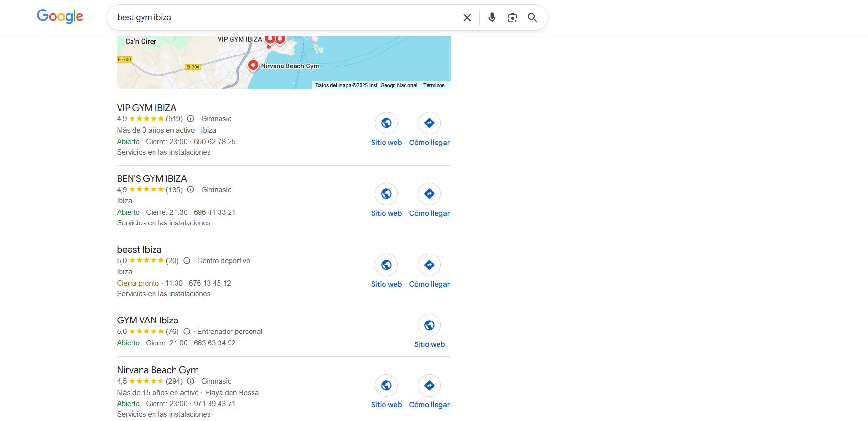Visit GYM VAN Ibiza website icon
The height and width of the screenshot is (421, 868).
coord(429,325)
